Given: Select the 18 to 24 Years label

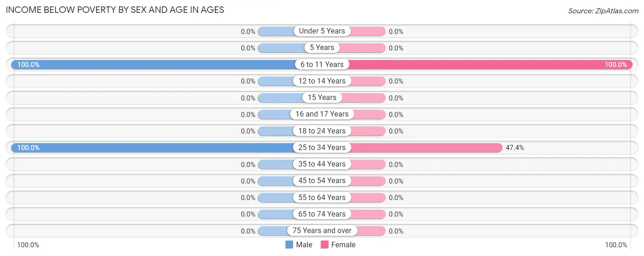Looking at the screenshot, I should pos(322,131).
